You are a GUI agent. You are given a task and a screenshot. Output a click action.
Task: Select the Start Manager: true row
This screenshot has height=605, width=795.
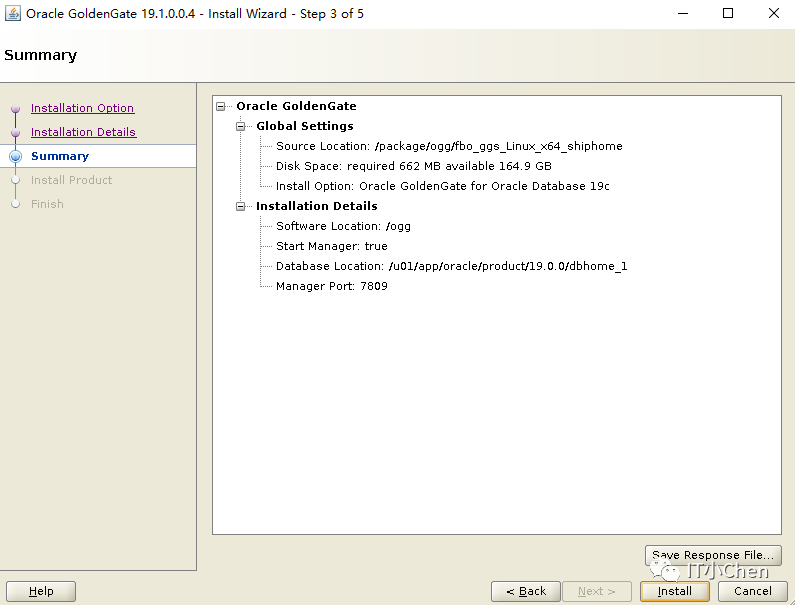tap(332, 246)
